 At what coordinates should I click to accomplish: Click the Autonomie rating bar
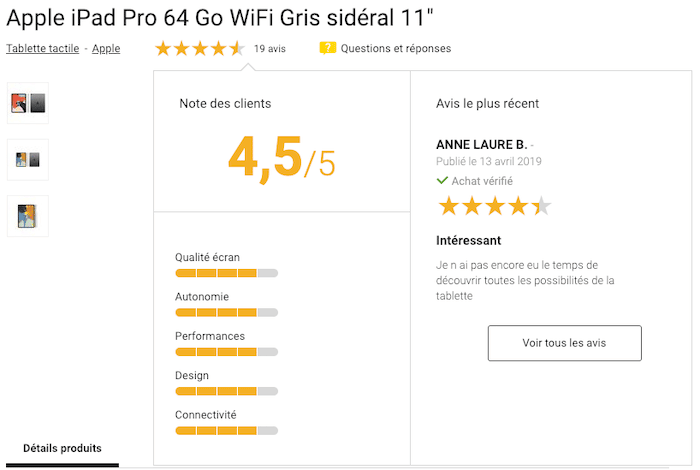pyautogui.click(x=226, y=313)
